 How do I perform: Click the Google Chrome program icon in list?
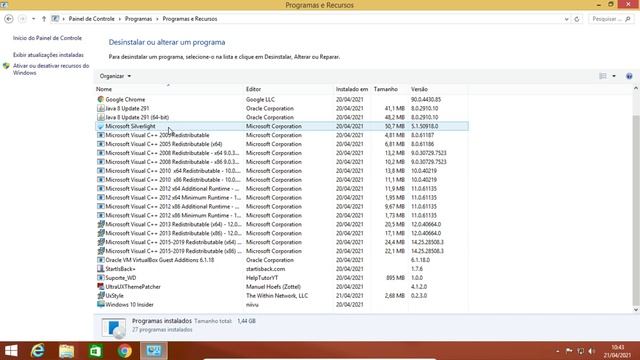pos(101,99)
